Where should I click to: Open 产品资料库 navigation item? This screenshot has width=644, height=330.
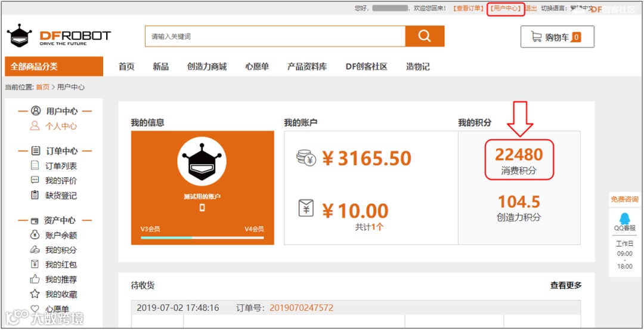pos(307,67)
